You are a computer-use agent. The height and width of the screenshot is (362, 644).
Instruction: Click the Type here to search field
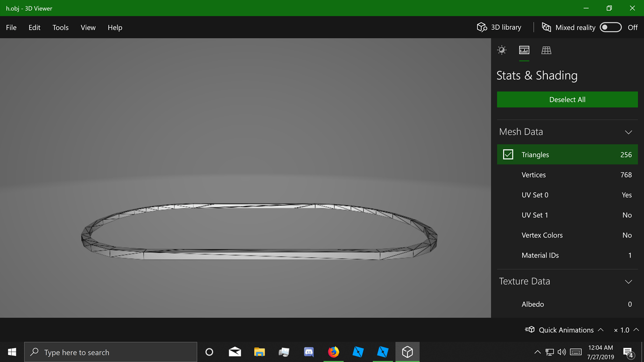[111, 352]
